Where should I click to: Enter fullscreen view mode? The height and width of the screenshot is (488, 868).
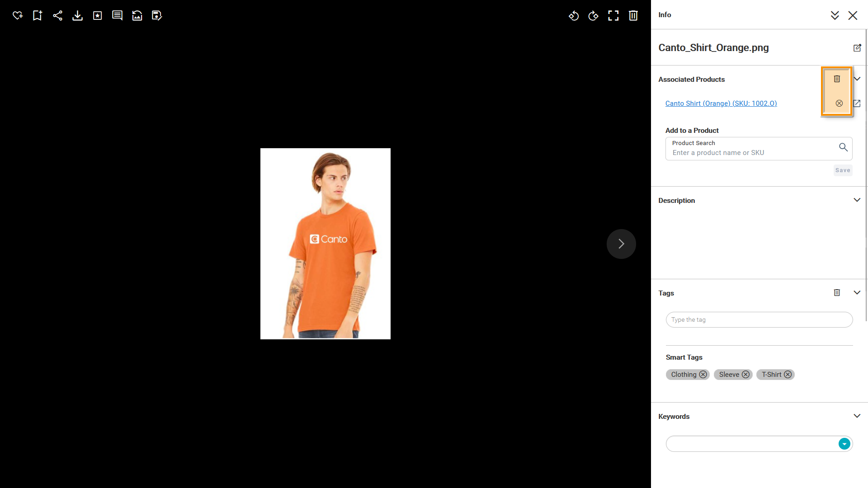click(613, 15)
